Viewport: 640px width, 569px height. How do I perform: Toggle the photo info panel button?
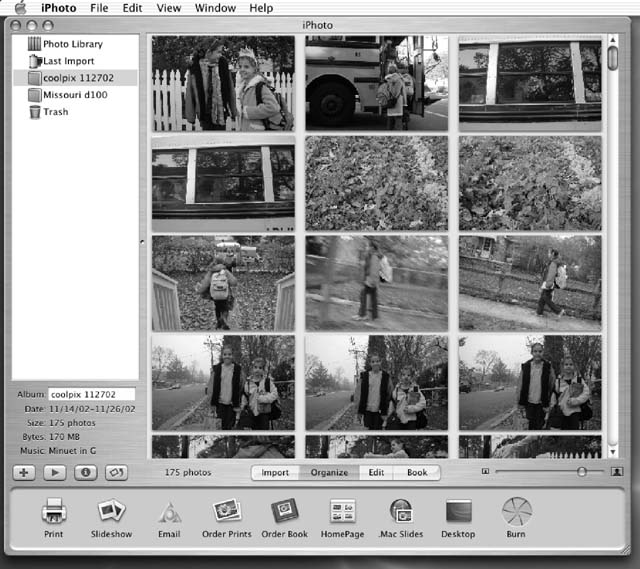pos(86,473)
